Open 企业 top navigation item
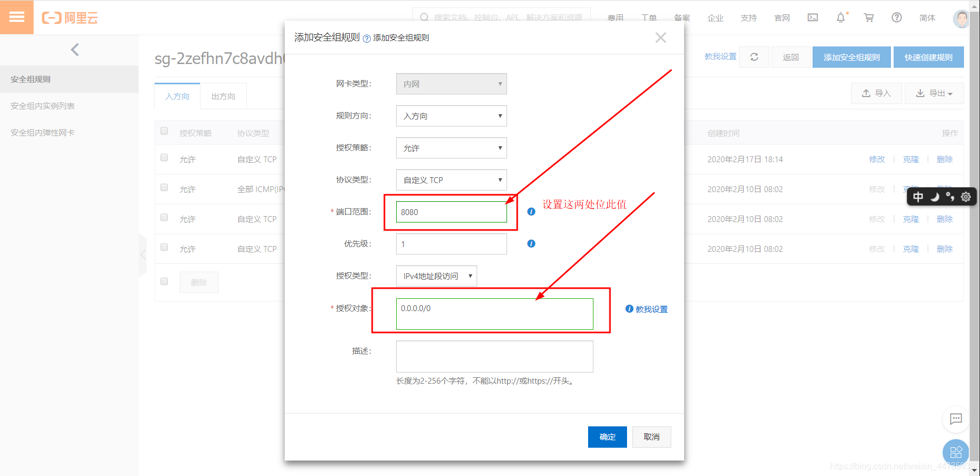 [715, 18]
